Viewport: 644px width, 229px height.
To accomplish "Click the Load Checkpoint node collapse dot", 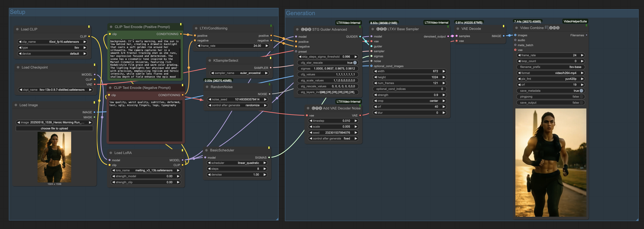I will point(18,68).
